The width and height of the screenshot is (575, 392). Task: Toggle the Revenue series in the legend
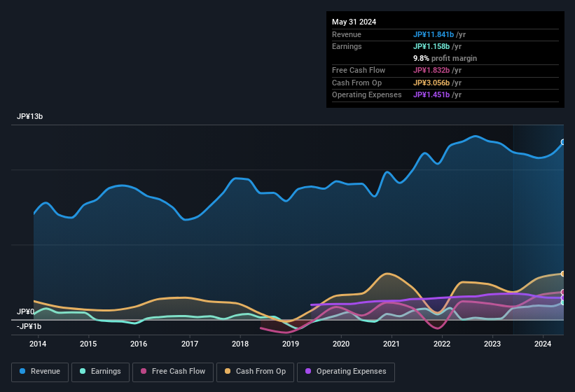(40, 372)
